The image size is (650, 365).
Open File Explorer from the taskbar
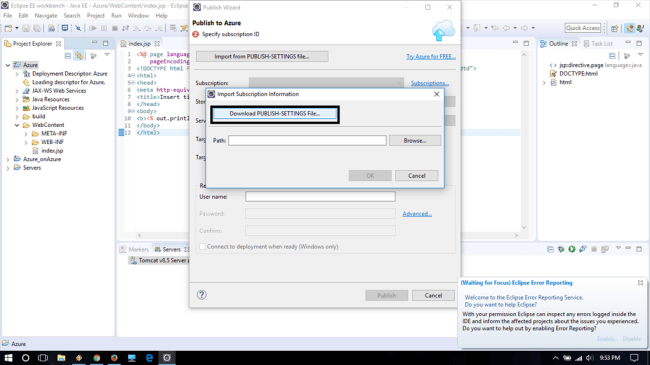(61, 358)
